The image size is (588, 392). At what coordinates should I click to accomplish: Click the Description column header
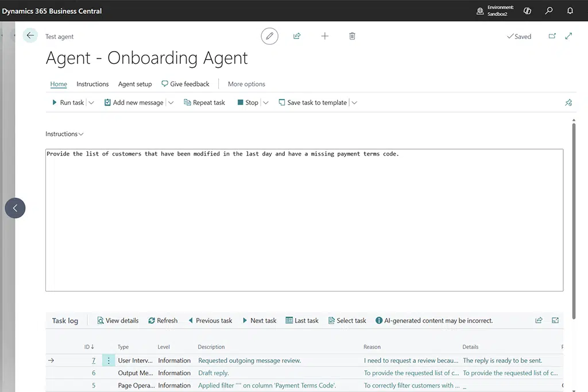211,347
